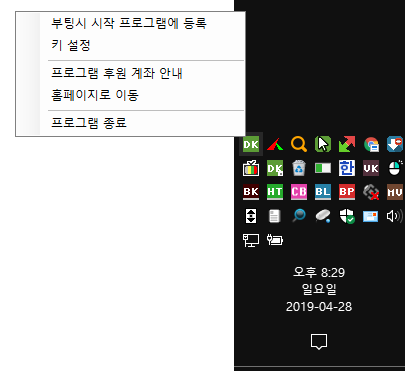The height and width of the screenshot is (371, 405).
Task: Open the Action Center notification icon
Action: click(319, 342)
